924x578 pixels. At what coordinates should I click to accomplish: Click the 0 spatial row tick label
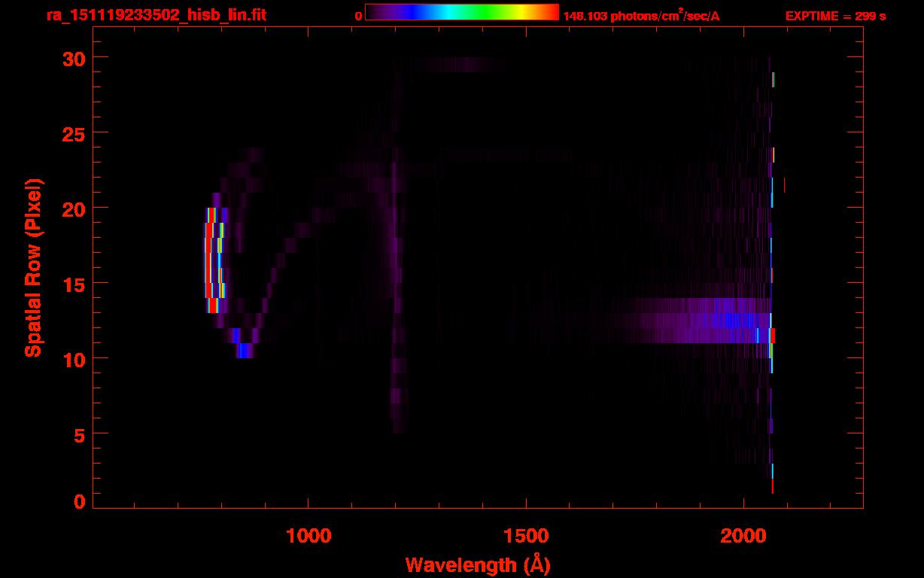point(79,502)
